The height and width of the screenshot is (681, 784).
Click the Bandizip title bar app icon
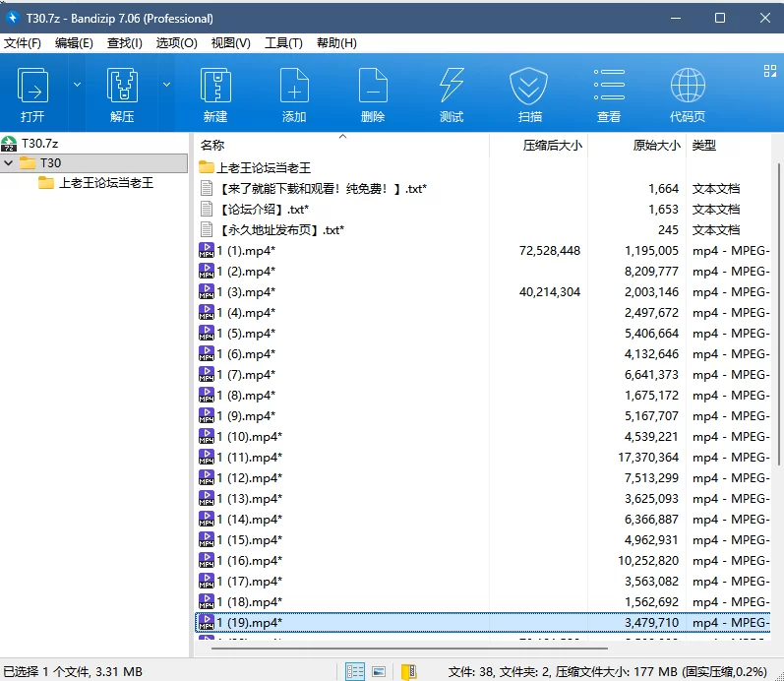(12, 18)
